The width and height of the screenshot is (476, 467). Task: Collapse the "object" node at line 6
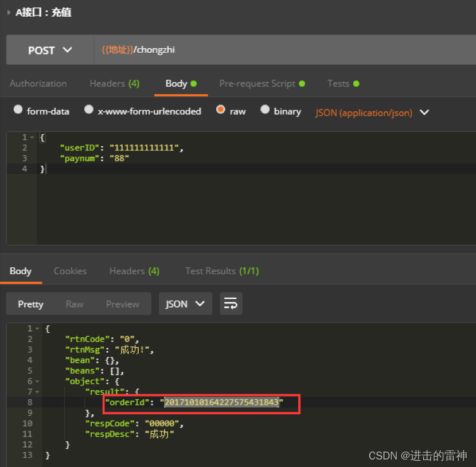pos(37,382)
